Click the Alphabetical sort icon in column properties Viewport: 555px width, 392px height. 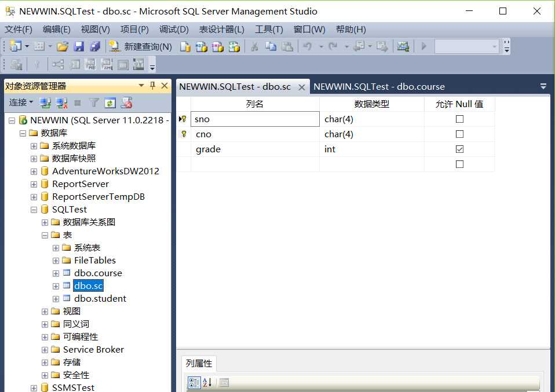207,383
